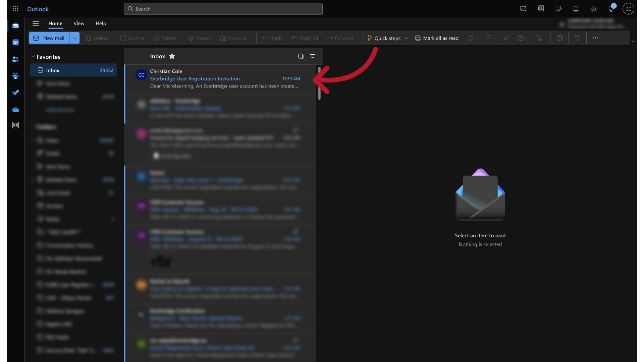Viewport: 644px width, 362px height.
Task: Open the OneDrive cloud icon
Action: 15,110
